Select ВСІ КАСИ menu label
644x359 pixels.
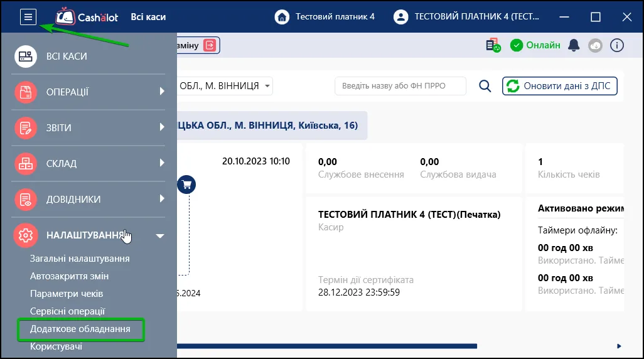coord(67,56)
